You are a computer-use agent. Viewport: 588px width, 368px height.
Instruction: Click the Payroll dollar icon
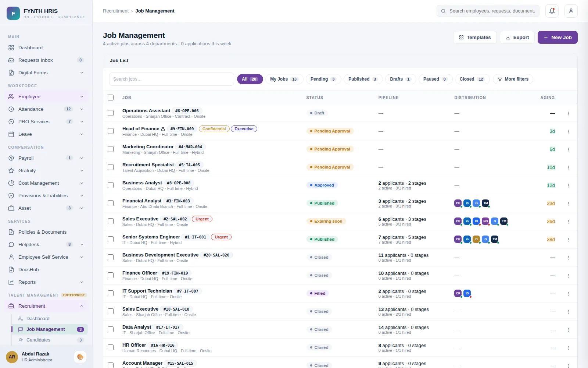click(x=11, y=158)
